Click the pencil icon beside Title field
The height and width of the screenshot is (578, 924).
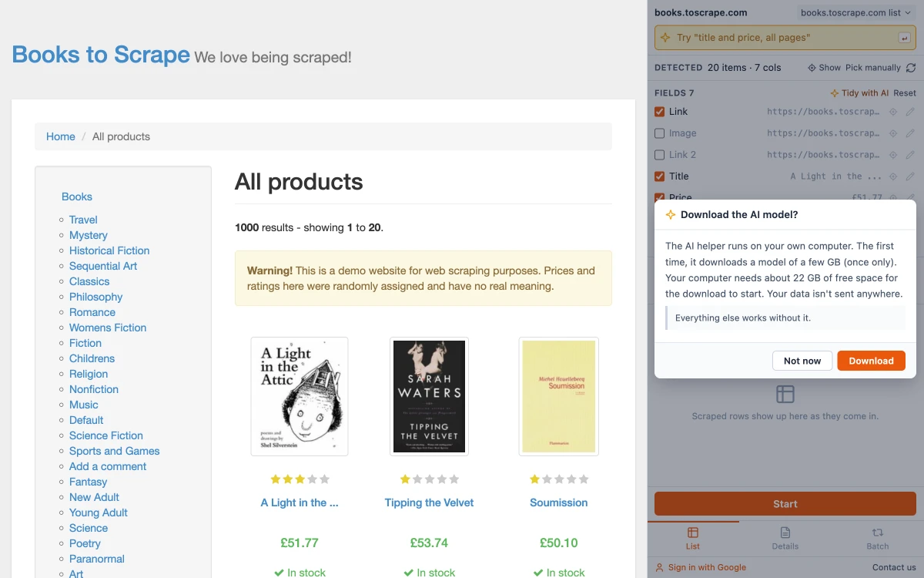[910, 176]
